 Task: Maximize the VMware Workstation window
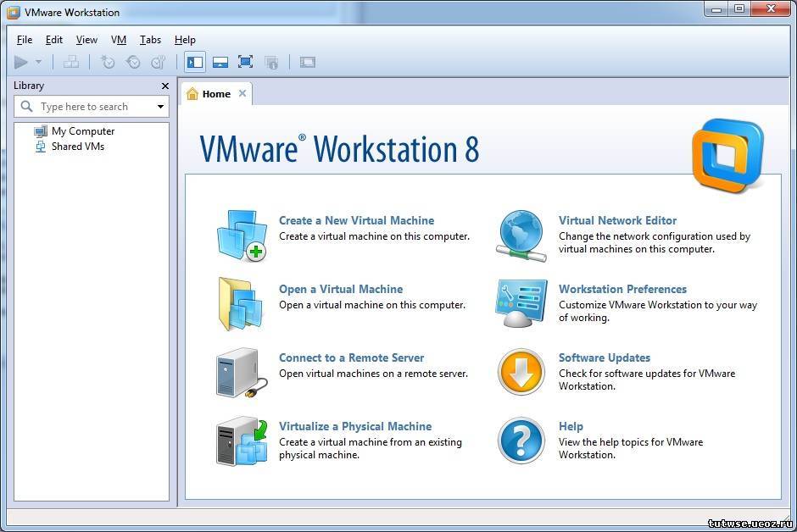click(739, 8)
